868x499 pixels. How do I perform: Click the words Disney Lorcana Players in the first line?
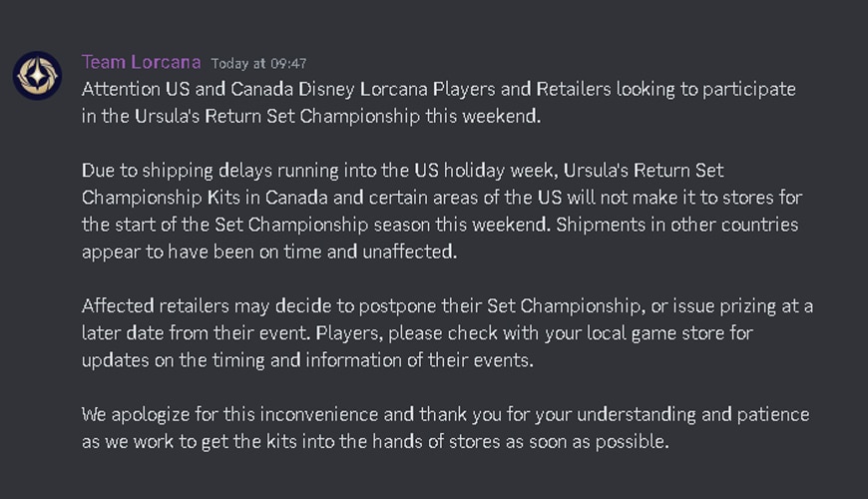click(x=397, y=90)
